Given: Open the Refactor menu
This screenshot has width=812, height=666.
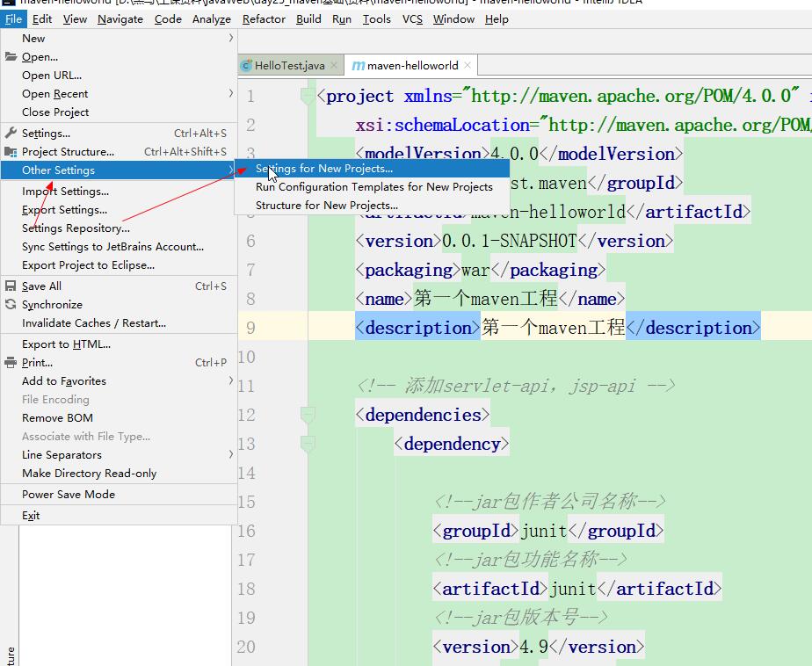Looking at the screenshot, I should point(264,19).
